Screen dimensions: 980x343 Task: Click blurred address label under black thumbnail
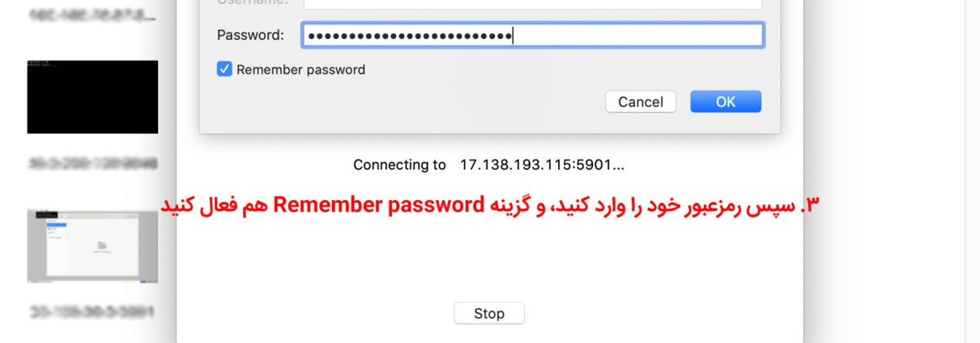point(92,163)
